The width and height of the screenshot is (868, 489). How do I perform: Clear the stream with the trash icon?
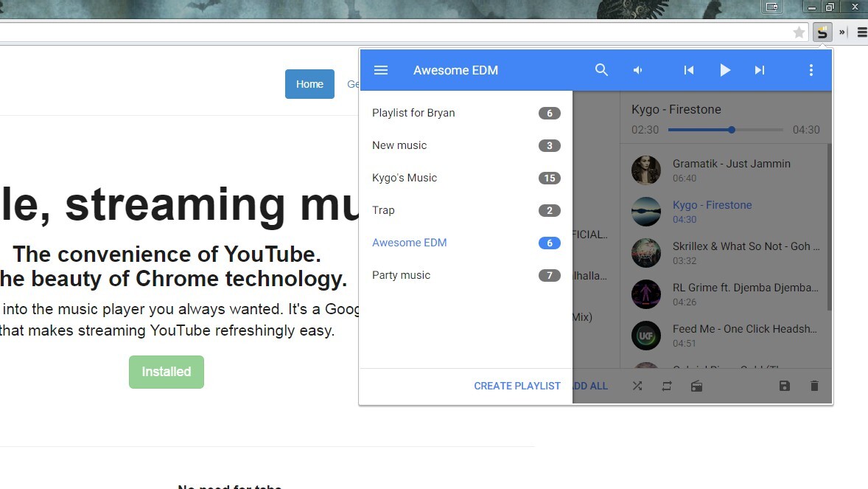[x=813, y=385]
